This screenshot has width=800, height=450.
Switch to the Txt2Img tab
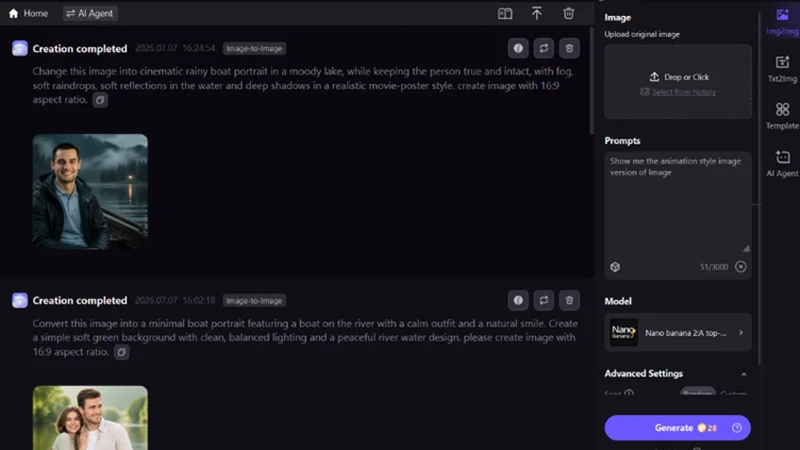point(782,69)
